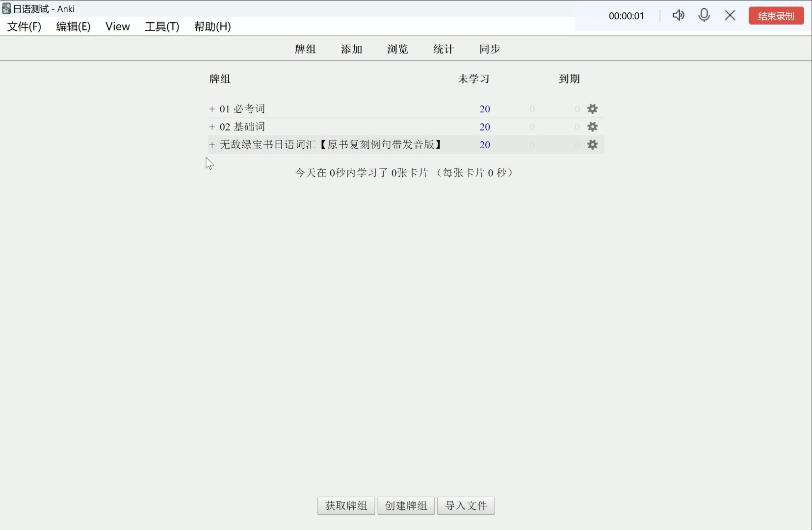Start 同步 sync
The image size is (812, 530).
[490, 49]
